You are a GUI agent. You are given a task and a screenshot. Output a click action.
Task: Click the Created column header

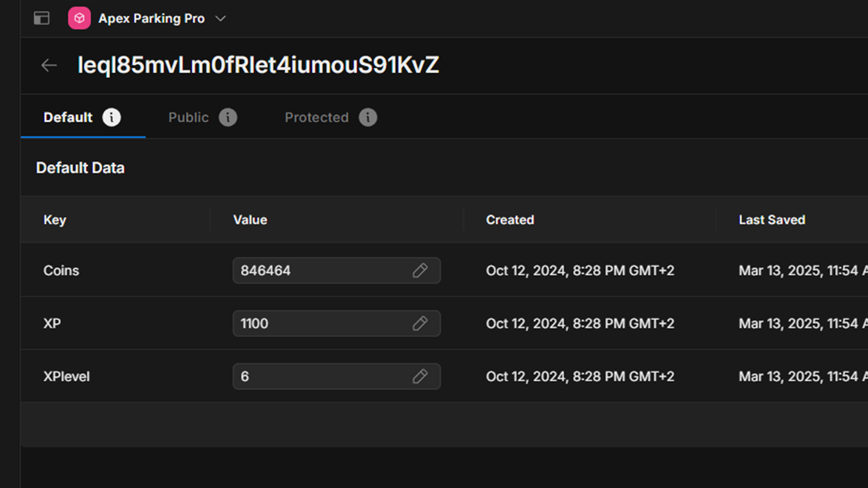click(510, 220)
